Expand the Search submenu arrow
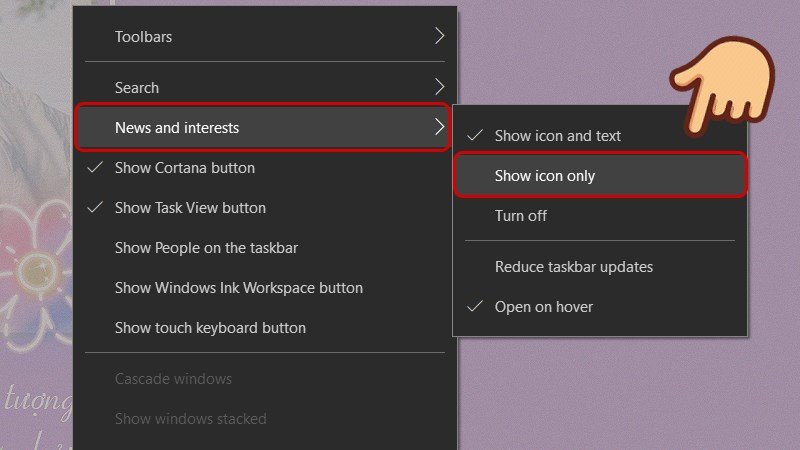The image size is (800, 450). coord(439,88)
